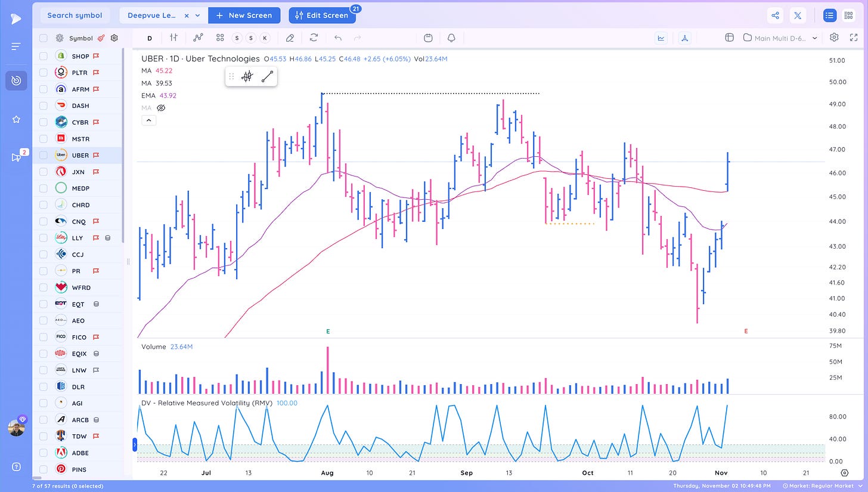Click the second S preset button
Image resolution: width=868 pixels, height=492 pixels.
pyautogui.click(x=251, y=38)
